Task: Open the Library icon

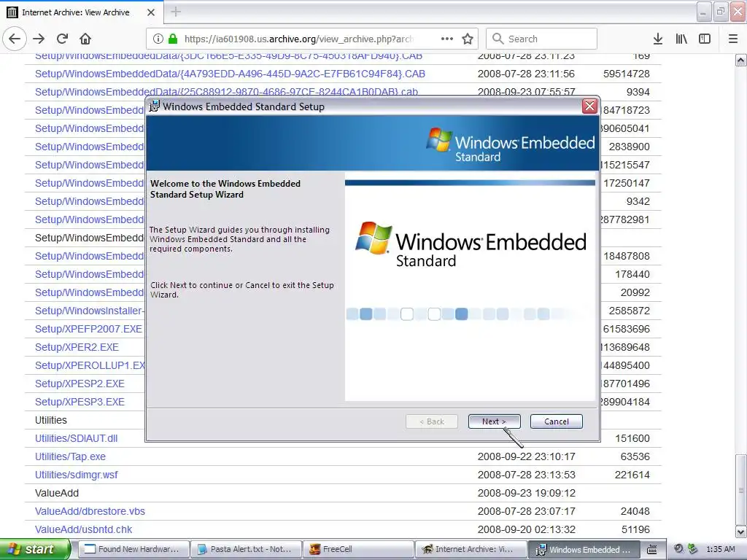Action: pyautogui.click(x=681, y=39)
